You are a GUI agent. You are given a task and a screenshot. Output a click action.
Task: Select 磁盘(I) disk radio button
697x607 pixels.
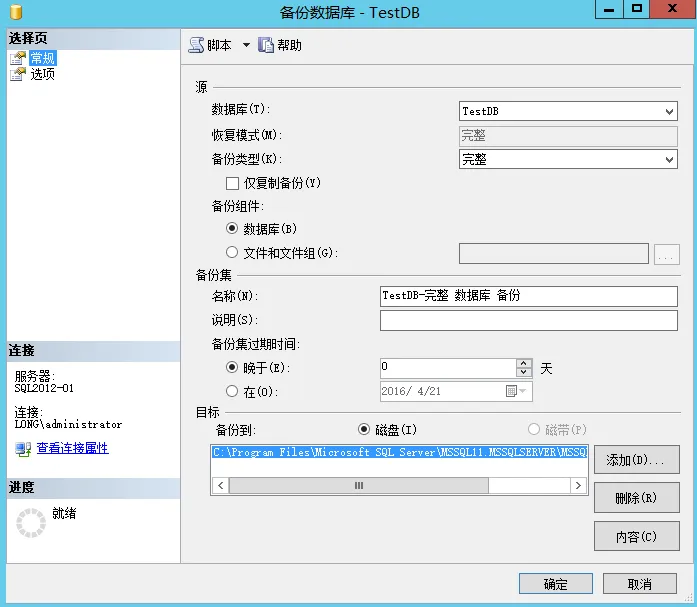point(364,429)
